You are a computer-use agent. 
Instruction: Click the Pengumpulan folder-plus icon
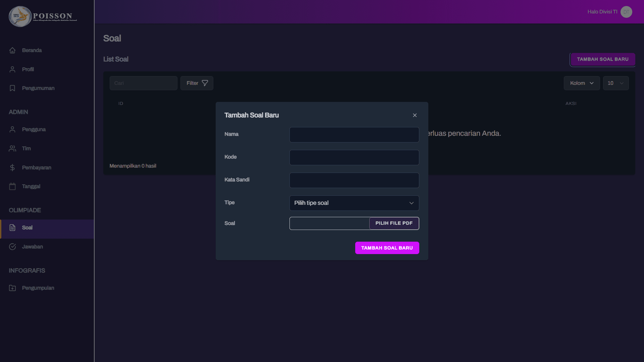pos(12,288)
